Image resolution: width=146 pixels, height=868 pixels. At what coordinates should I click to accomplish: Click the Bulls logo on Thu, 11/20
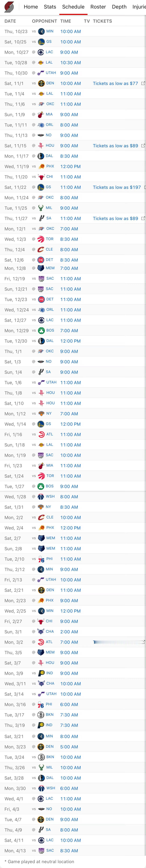click(41, 177)
